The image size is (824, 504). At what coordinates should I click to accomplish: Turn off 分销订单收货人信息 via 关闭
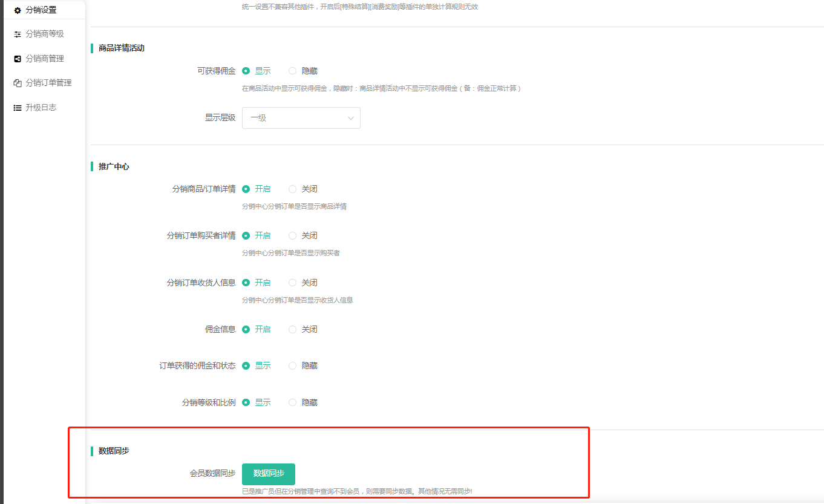coord(293,283)
